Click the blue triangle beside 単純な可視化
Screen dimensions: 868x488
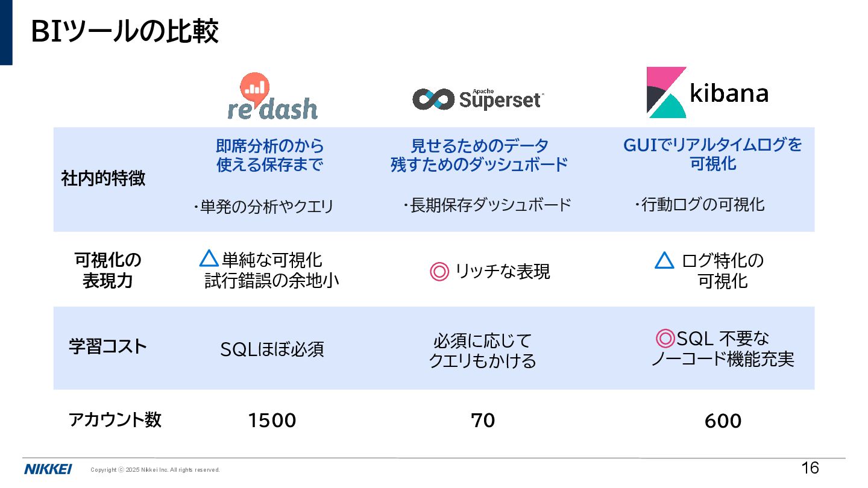tap(209, 259)
